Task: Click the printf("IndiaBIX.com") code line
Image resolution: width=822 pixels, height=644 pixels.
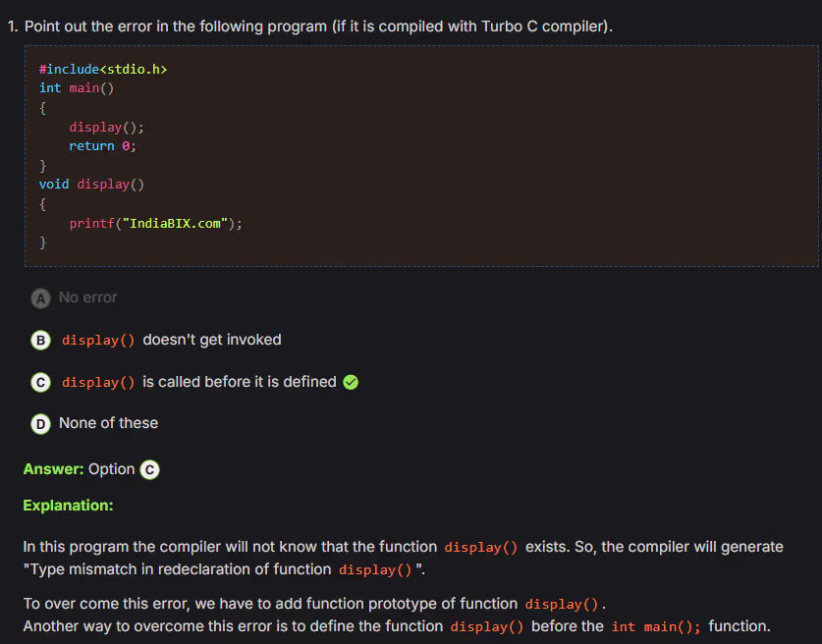Action: click(x=155, y=223)
